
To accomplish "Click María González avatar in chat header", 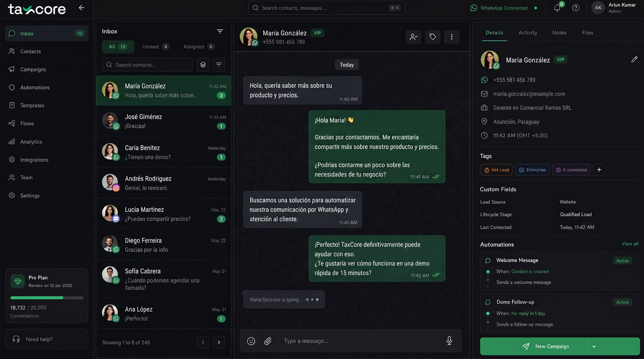I will click(x=249, y=37).
